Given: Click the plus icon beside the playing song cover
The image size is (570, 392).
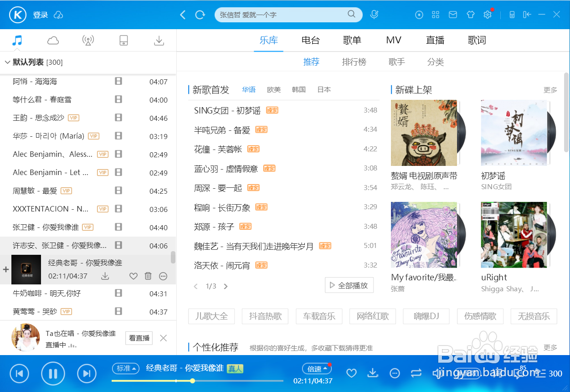Looking at the screenshot, I should (x=6, y=269).
